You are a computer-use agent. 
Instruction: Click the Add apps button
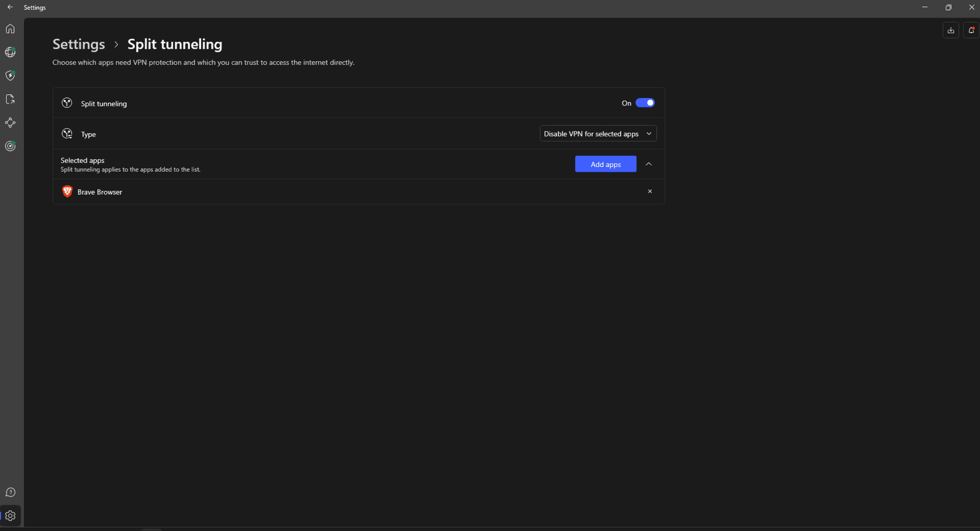605,164
